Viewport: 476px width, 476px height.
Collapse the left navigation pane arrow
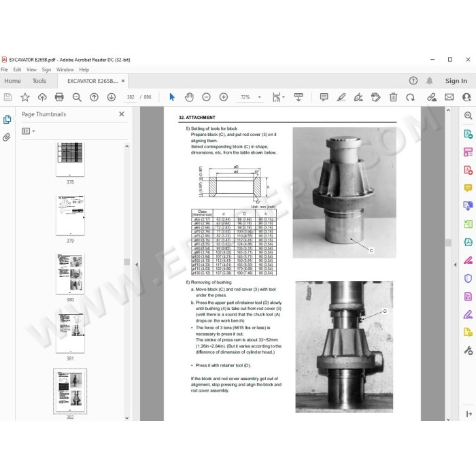(x=137, y=265)
